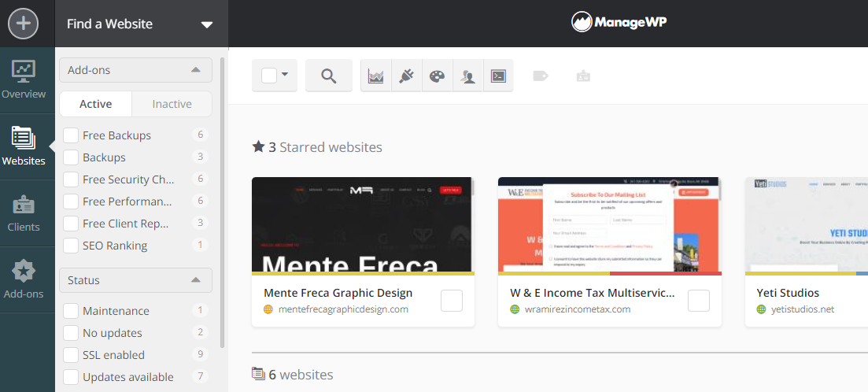Tick the Free Client Report filter
This screenshot has width=868, height=392.
(70, 223)
